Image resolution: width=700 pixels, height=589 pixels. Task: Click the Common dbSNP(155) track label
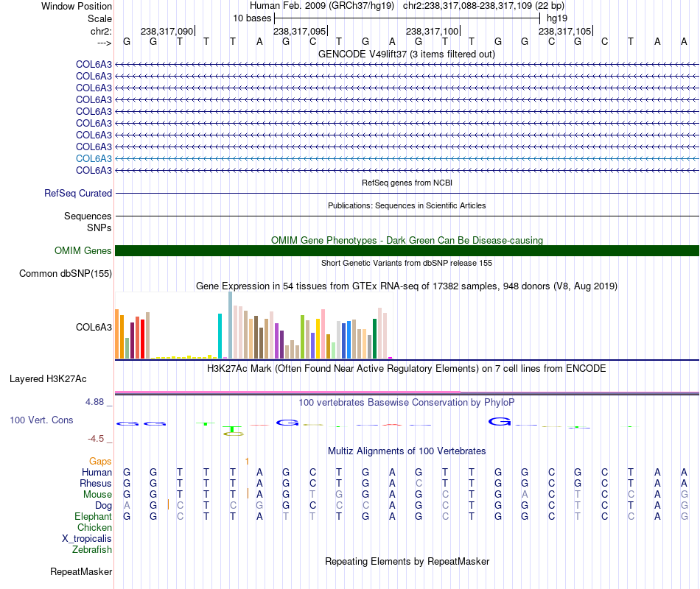66,274
